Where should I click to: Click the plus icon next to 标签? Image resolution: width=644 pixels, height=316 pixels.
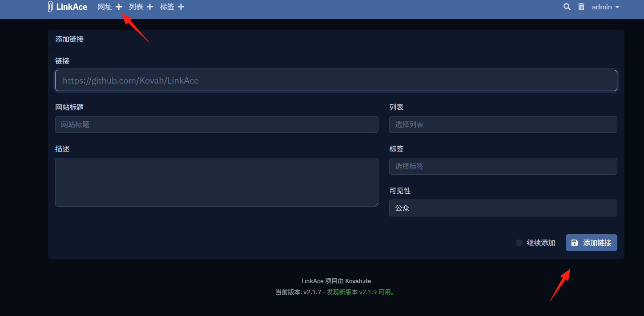181,7
